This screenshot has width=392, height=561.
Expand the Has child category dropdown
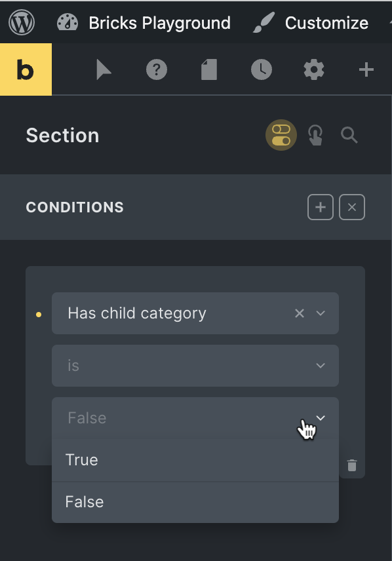pos(321,313)
